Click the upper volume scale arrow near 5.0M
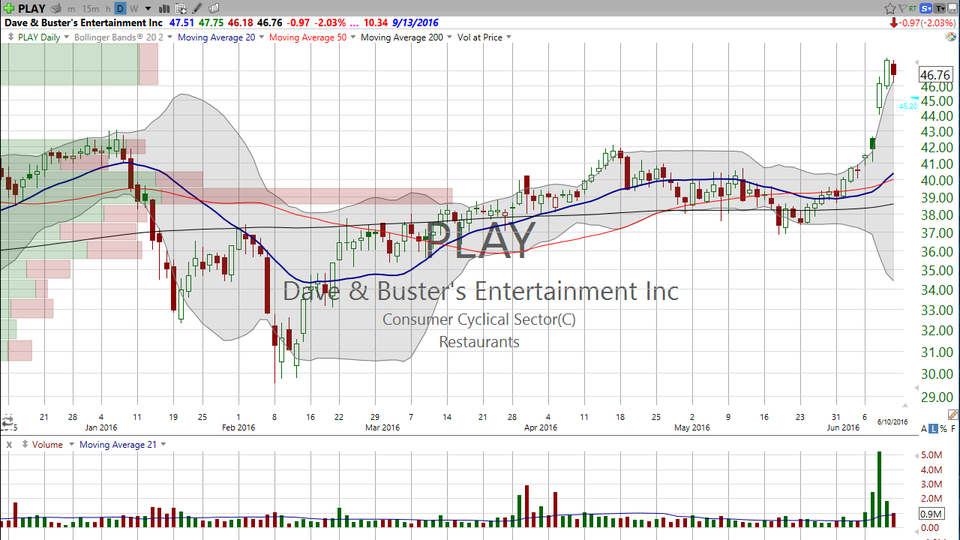 [x=917, y=456]
